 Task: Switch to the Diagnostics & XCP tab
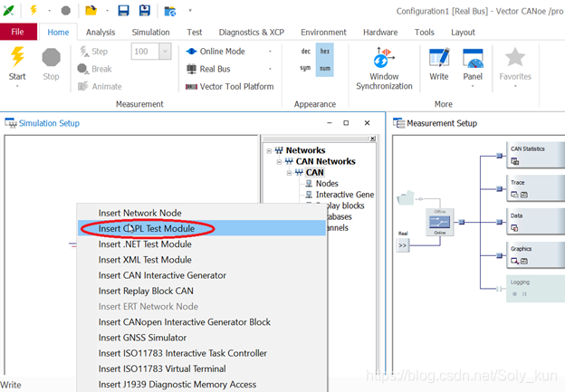click(x=252, y=32)
